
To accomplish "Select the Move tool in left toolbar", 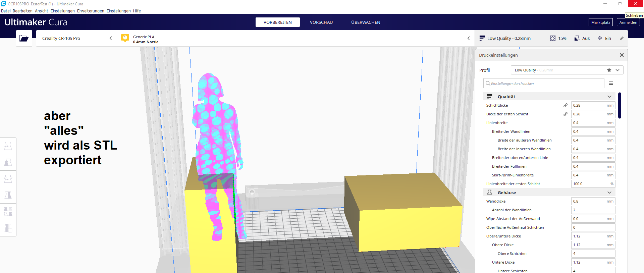I will [x=8, y=146].
